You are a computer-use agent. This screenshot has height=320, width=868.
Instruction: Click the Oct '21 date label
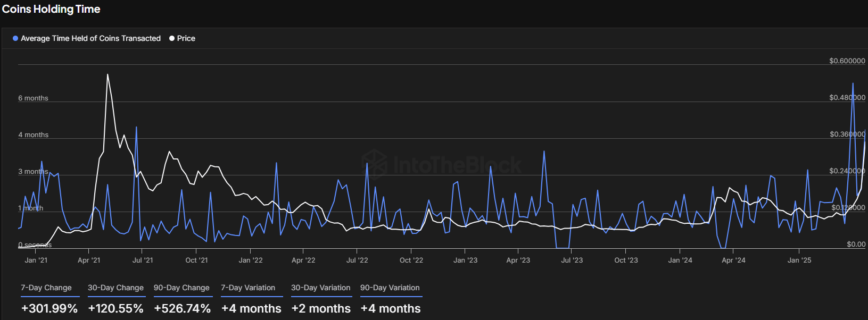click(x=196, y=260)
